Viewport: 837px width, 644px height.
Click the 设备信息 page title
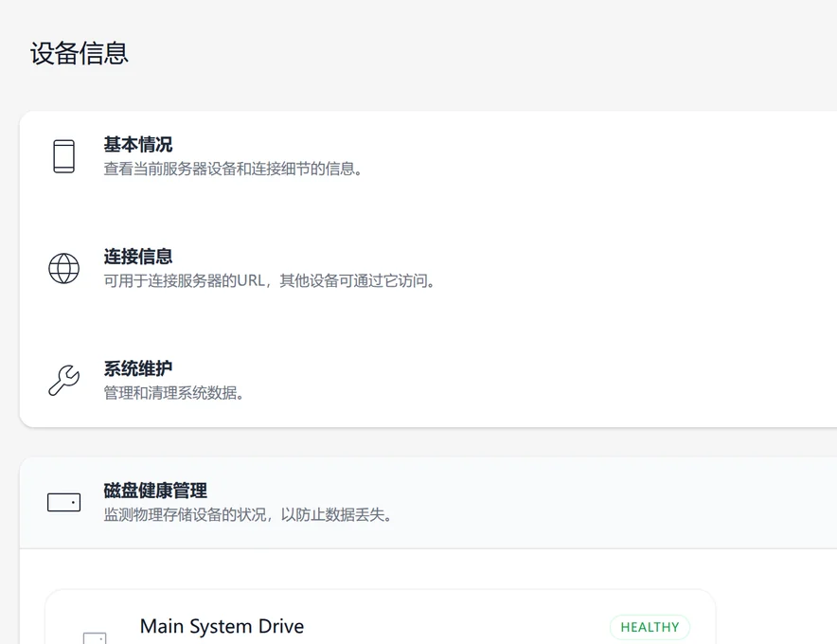tap(79, 53)
